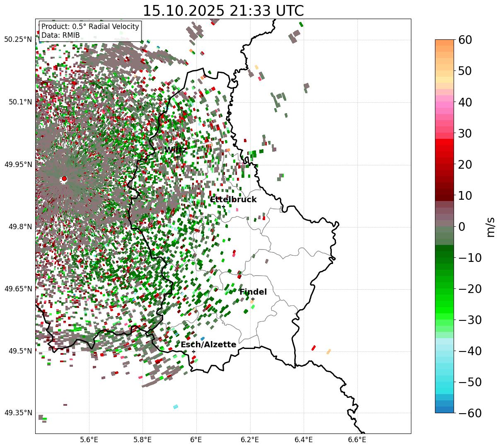This screenshot has height=448, width=500.
Task: Click colorbar value −40
Action: [x=470, y=351]
